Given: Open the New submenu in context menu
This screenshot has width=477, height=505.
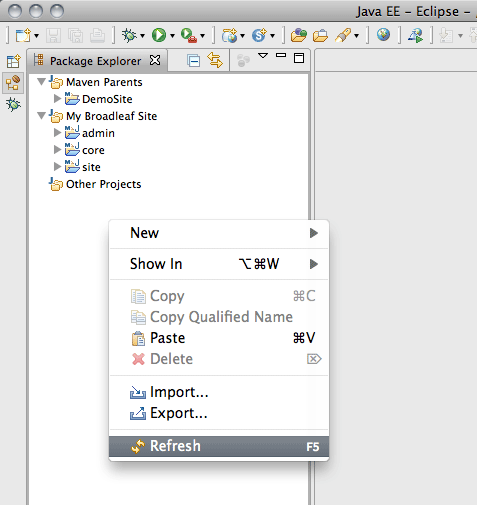Looking at the screenshot, I should [x=219, y=233].
